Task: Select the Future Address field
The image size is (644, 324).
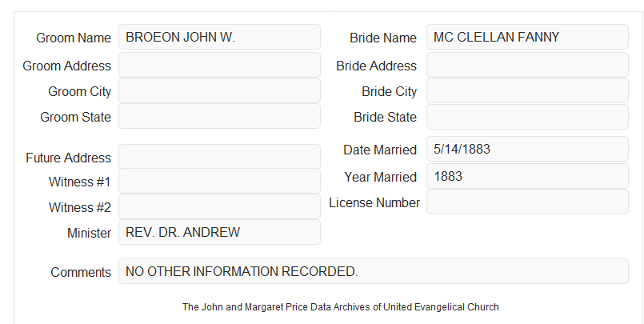Action: 219,157
